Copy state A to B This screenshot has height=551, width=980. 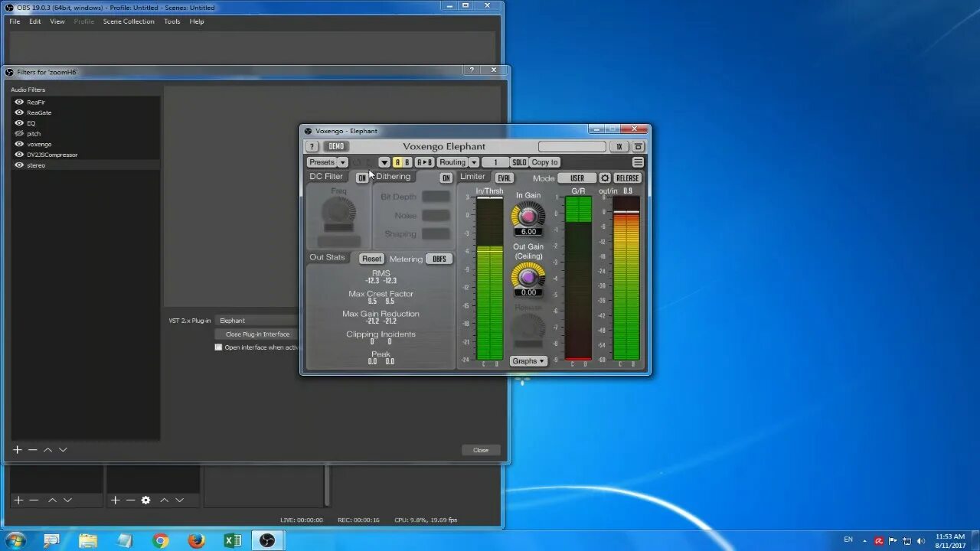[424, 162]
